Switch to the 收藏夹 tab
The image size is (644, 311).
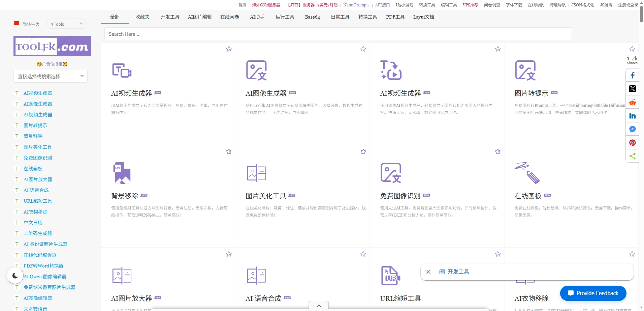click(142, 17)
